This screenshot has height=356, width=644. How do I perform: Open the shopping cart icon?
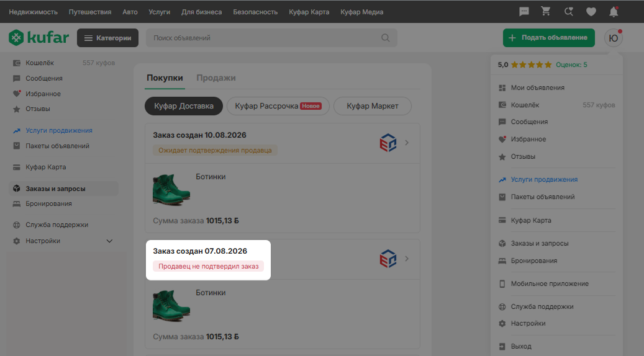click(546, 12)
